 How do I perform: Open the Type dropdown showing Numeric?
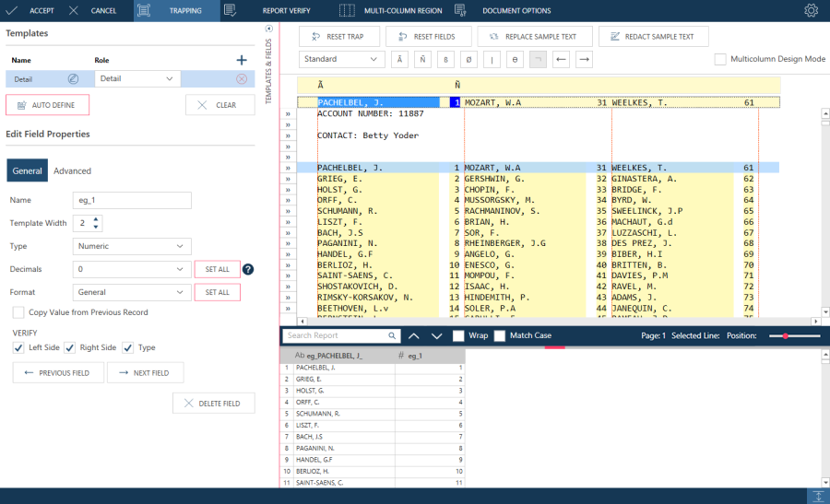pyautogui.click(x=132, y=246)
